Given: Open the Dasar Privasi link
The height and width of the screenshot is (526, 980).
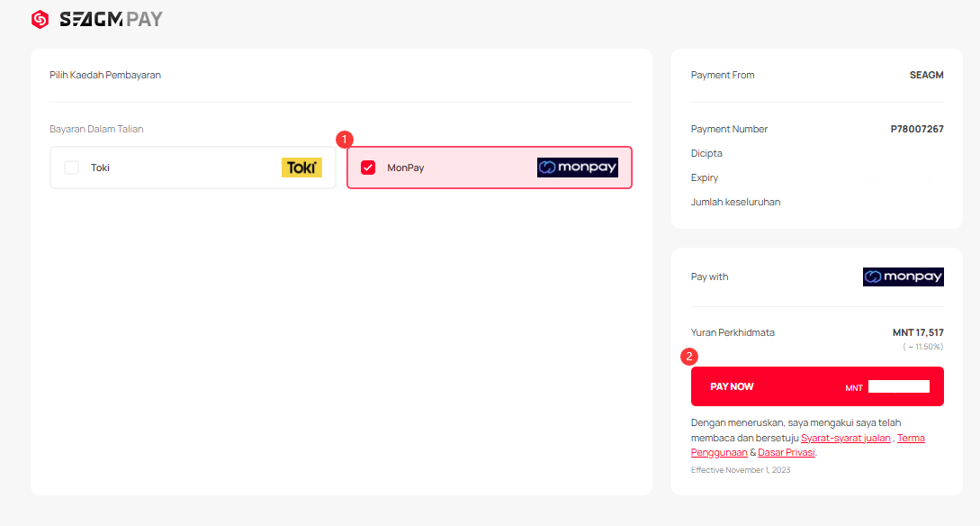Looking at the screenshot, I should coord(786,453).
